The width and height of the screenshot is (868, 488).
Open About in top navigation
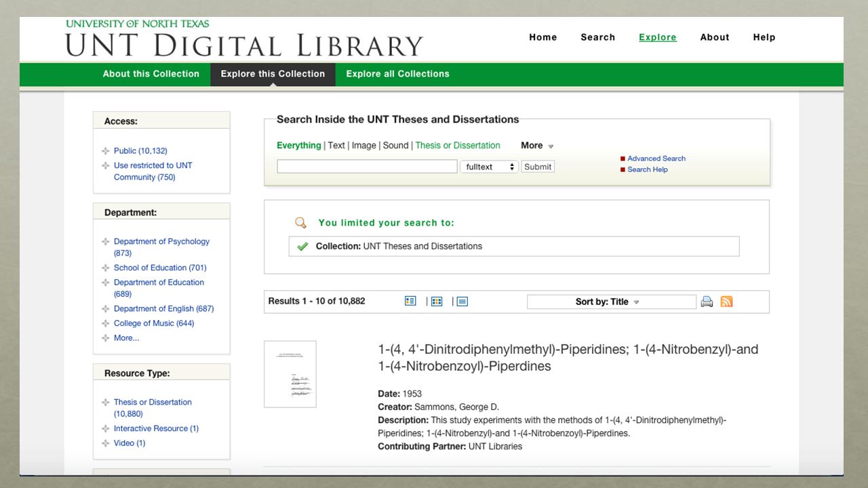[x=715, y=37]
